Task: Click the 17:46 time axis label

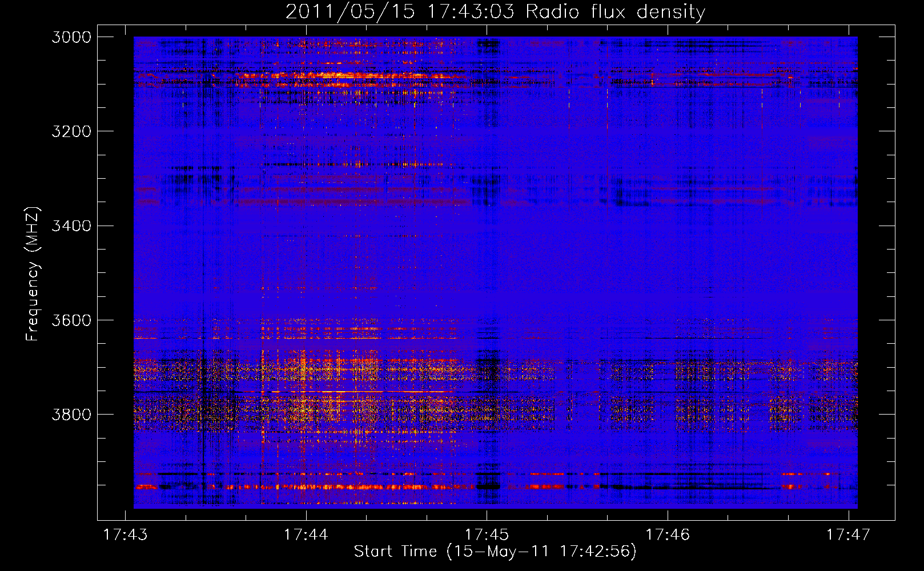Action: click(x=668, y=534)
